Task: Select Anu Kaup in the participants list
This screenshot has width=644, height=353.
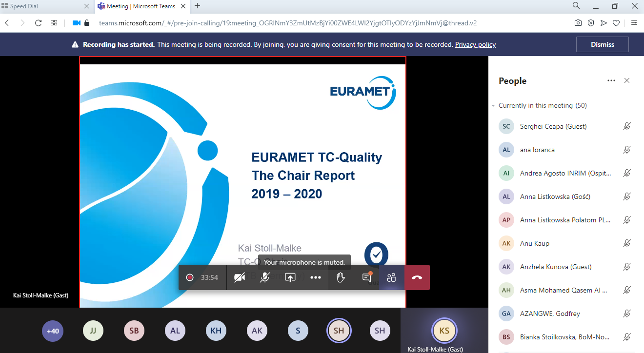Action: tap(535, 243)
